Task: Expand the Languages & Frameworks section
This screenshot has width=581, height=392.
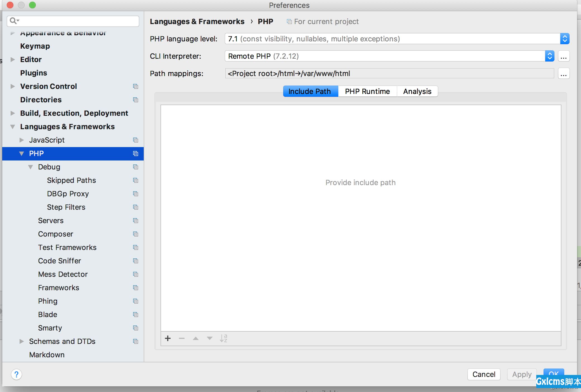Action: (x=12, y=126)
